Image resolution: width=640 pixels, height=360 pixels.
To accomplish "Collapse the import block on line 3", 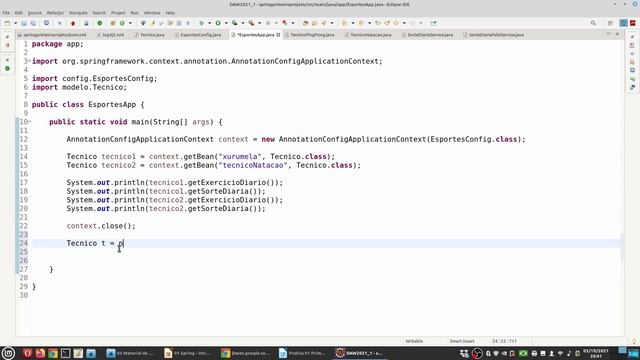I will point(29,61).
